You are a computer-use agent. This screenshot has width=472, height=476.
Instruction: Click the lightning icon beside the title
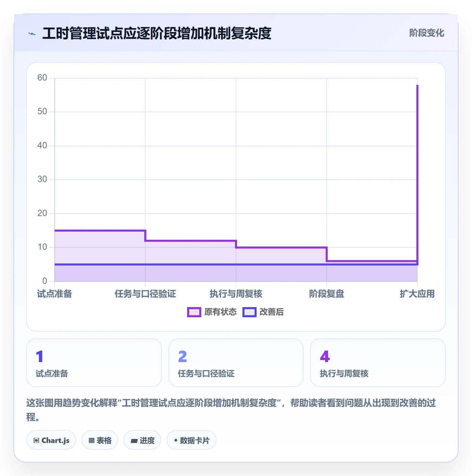[32, 34]
